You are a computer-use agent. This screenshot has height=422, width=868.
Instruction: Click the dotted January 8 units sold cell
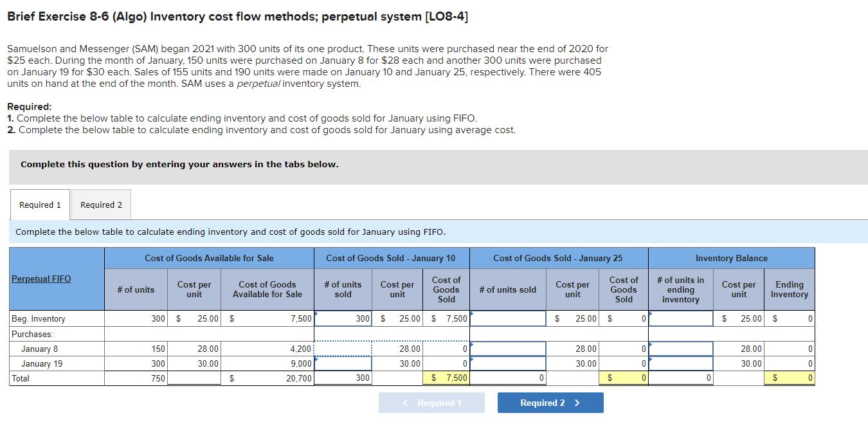pos(342,348)
